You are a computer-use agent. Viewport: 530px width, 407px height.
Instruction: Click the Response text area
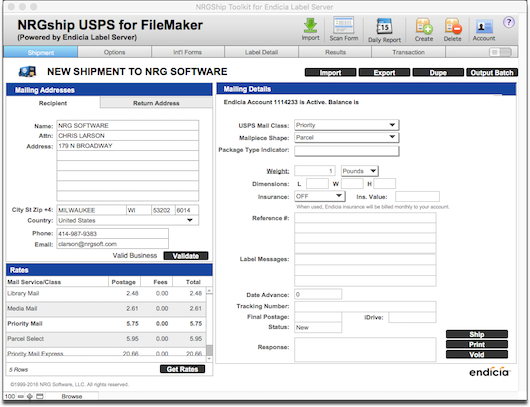[365, 350]
